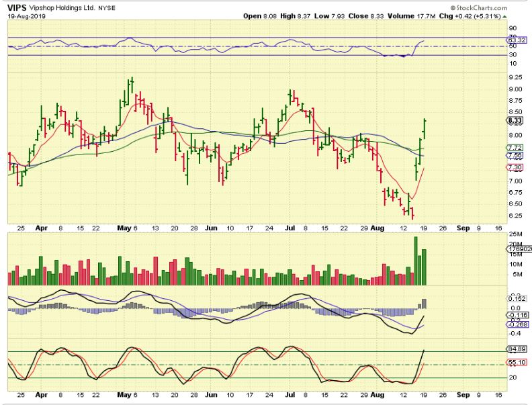Viewport: 532px width, 405px height.
Task: Click the 5M volume axis label
Action: pos(517,274)
